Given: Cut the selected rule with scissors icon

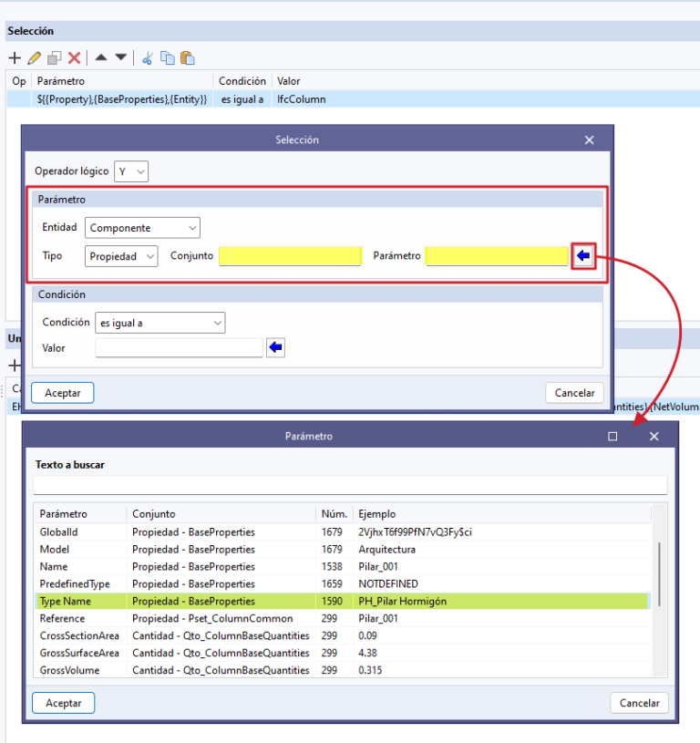Looking at the screenshot, I should click(x=148, y=57).
